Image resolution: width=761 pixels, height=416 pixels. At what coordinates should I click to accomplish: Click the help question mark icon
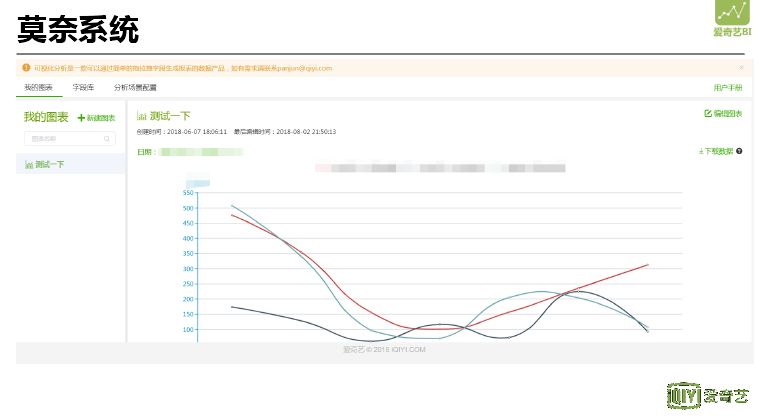[739, 151]
